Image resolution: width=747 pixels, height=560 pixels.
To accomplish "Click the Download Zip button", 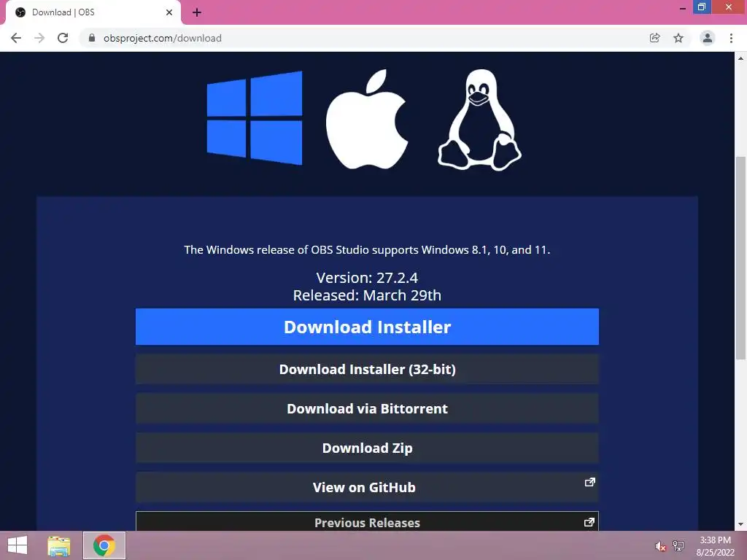I will tap(367, 448).
